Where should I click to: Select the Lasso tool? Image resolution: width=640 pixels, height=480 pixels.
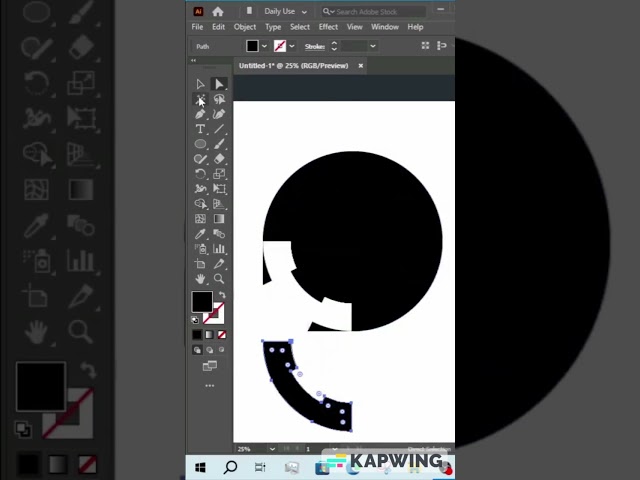[219, 99]
